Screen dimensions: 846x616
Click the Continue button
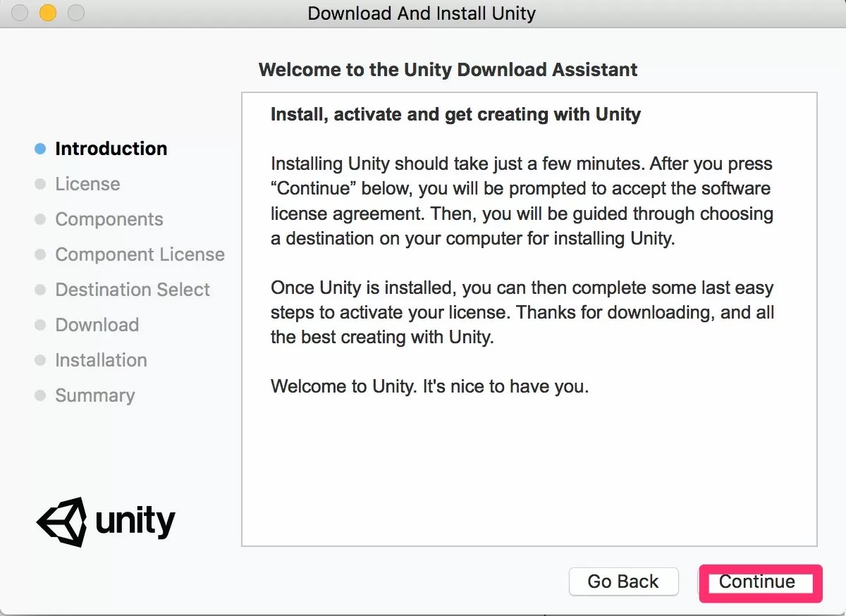[x=761, y=582]
